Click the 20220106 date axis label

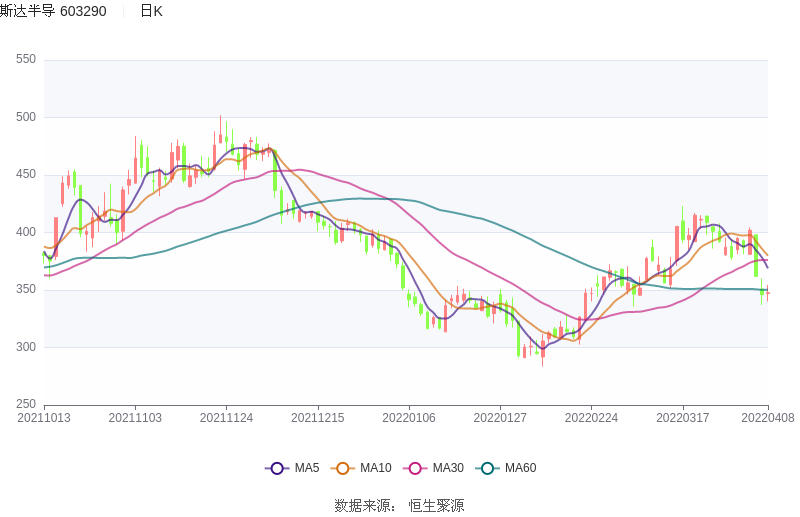click(409, 418)
